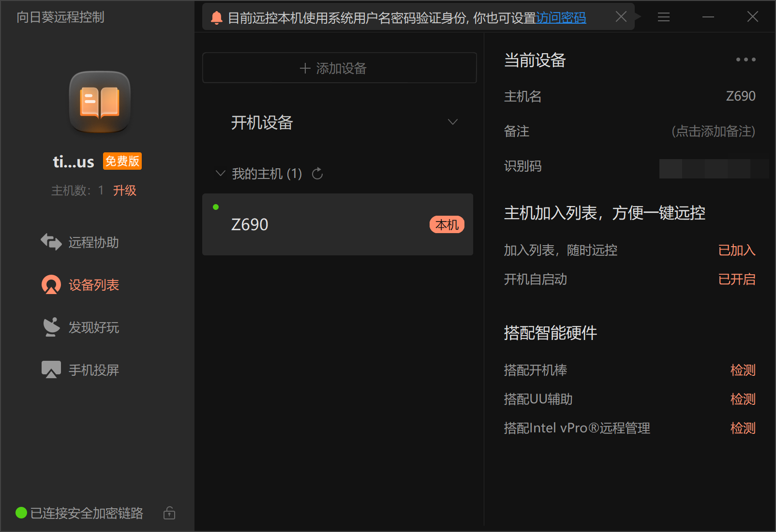The height and width of the screenshot is (532, 776).
Task: Open 发现好玩 in the sidebar
Action: pos(80,327)
